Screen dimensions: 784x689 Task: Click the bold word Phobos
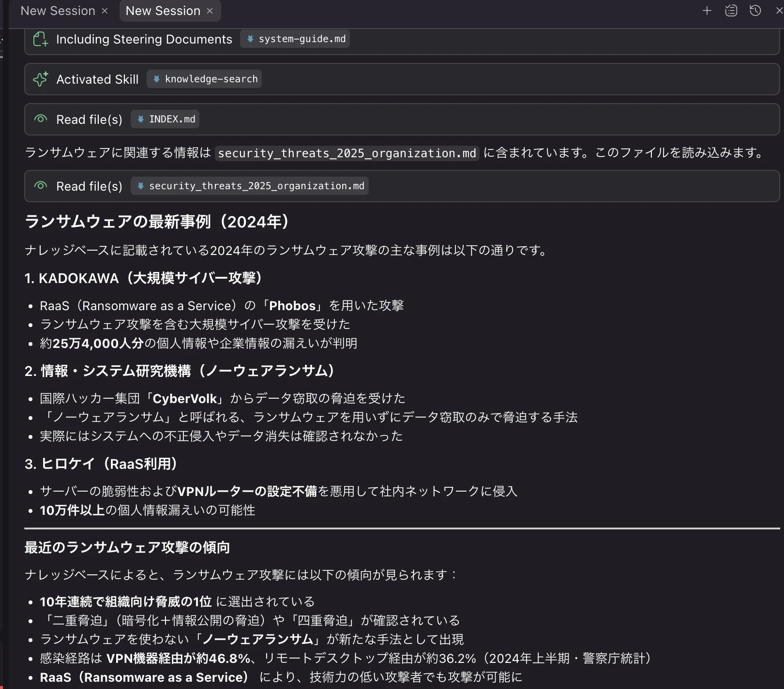coord(292,306)
